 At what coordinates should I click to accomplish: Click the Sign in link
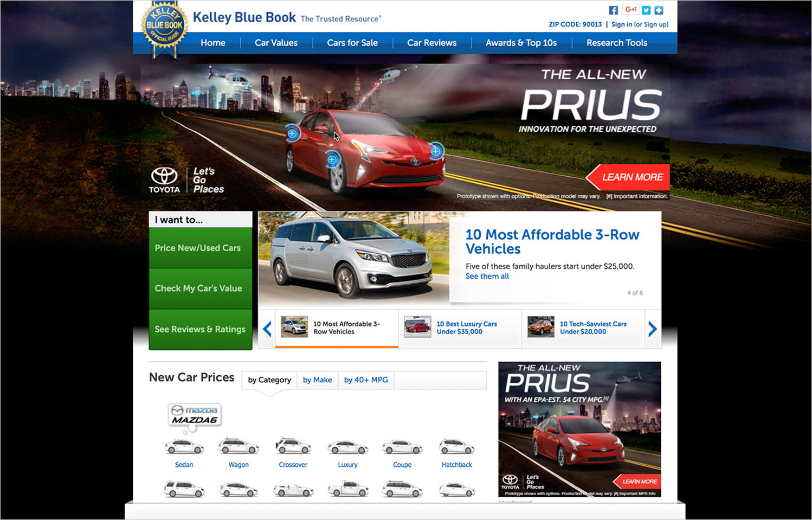click(x=622, y=24)
